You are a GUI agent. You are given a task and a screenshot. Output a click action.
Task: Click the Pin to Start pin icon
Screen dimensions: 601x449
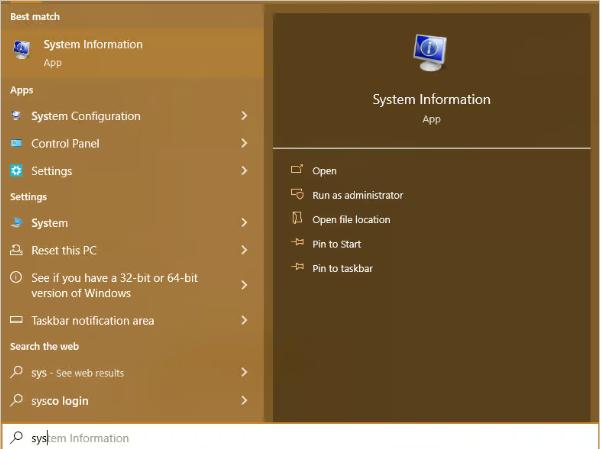pos(297,242)
